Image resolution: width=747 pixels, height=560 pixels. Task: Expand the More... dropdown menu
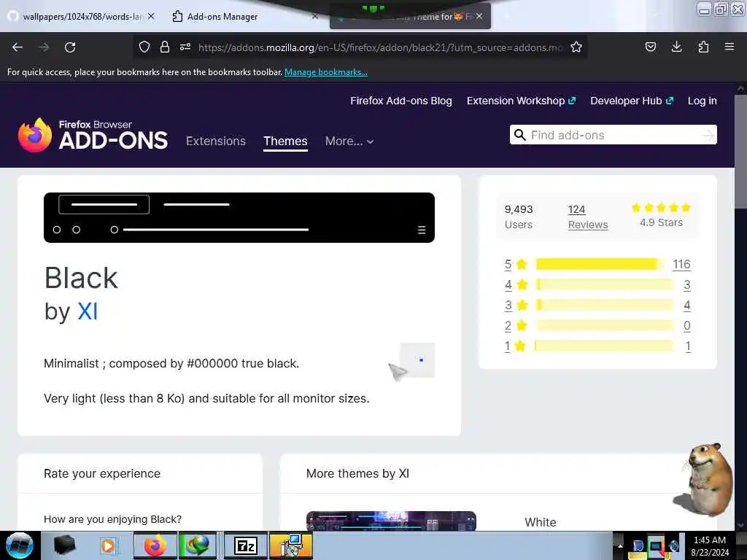pos(349,141)
